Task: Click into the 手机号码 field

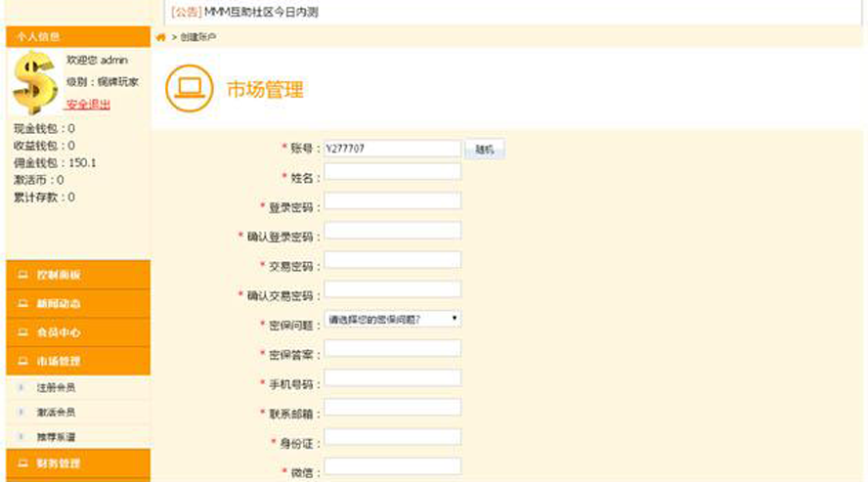Action: point(393,378)
